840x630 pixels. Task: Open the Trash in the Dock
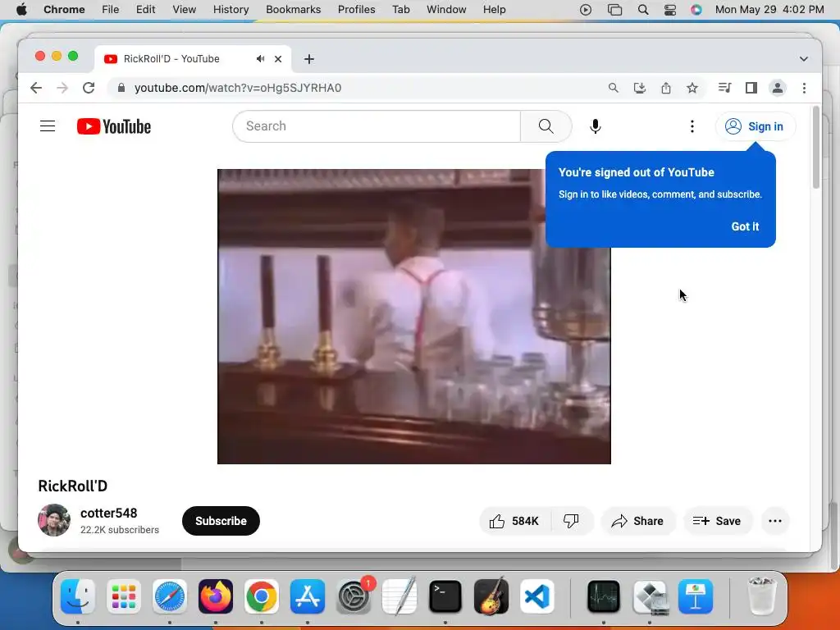click(762, 596)
